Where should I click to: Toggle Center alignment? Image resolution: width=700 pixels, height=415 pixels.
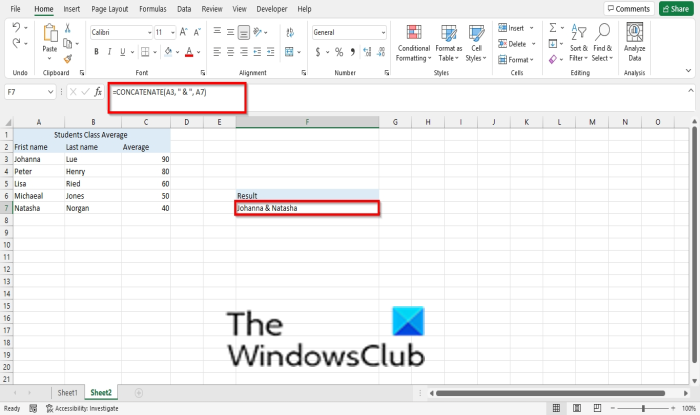[x=230, y=52]
